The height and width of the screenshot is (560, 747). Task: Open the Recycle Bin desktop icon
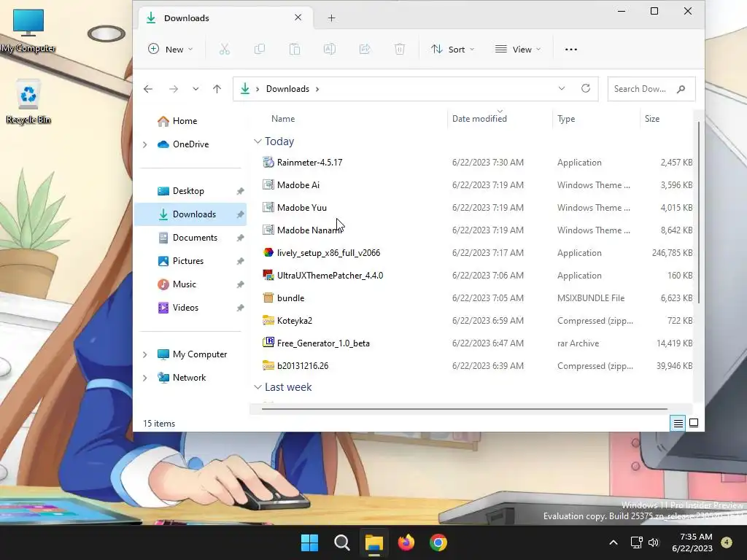tap(28, 102)
